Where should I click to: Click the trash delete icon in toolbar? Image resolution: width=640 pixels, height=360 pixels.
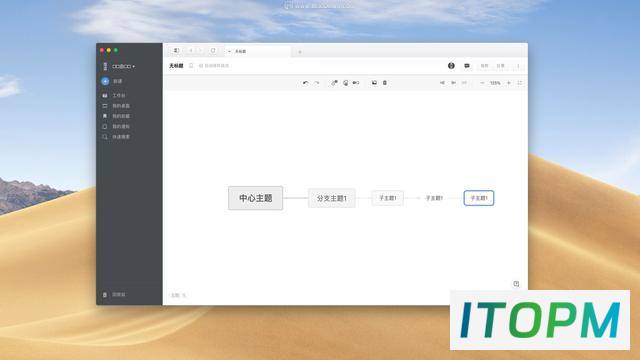[384, 83]
